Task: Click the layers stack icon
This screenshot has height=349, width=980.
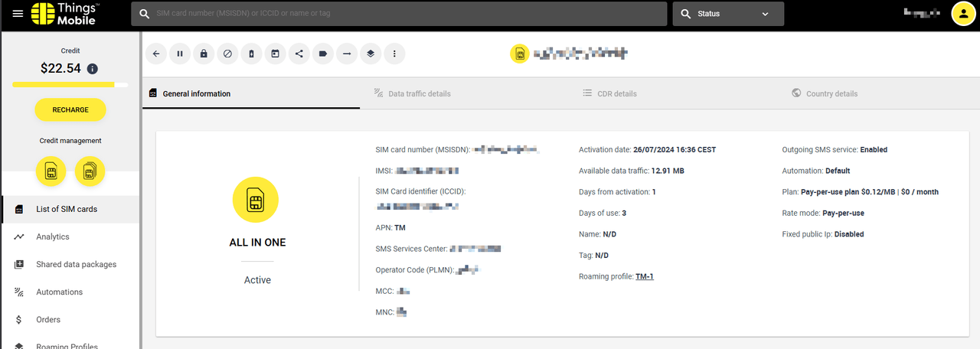Action: pyautogui.click(x=370, y=54)
